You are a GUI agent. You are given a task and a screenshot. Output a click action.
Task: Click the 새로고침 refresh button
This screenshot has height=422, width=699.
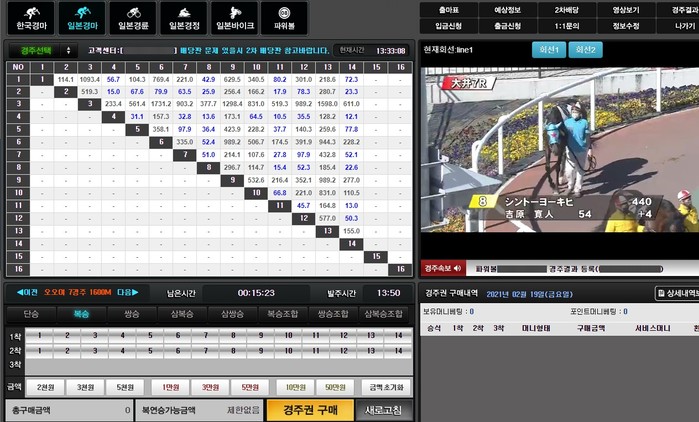click(383, 410)
